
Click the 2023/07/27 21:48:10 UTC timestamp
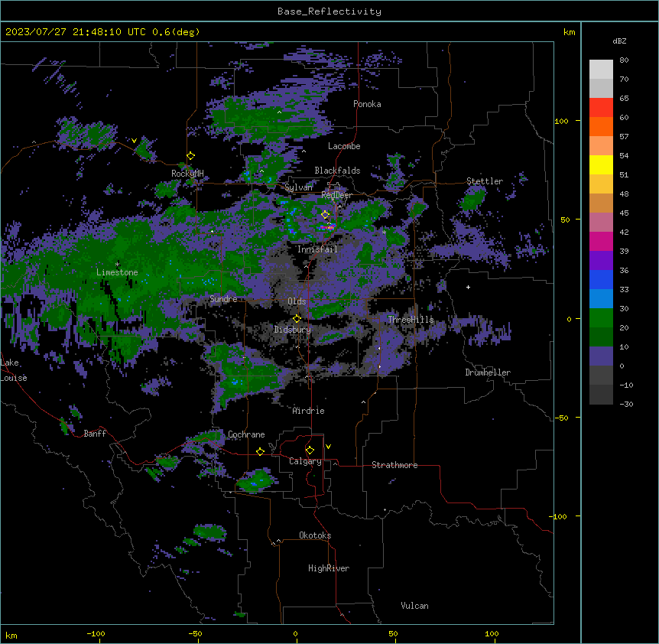76,32
